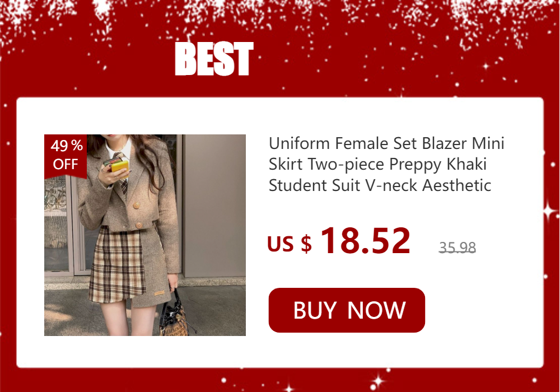Click the sparkle star near bottom edge

(378, 382)
